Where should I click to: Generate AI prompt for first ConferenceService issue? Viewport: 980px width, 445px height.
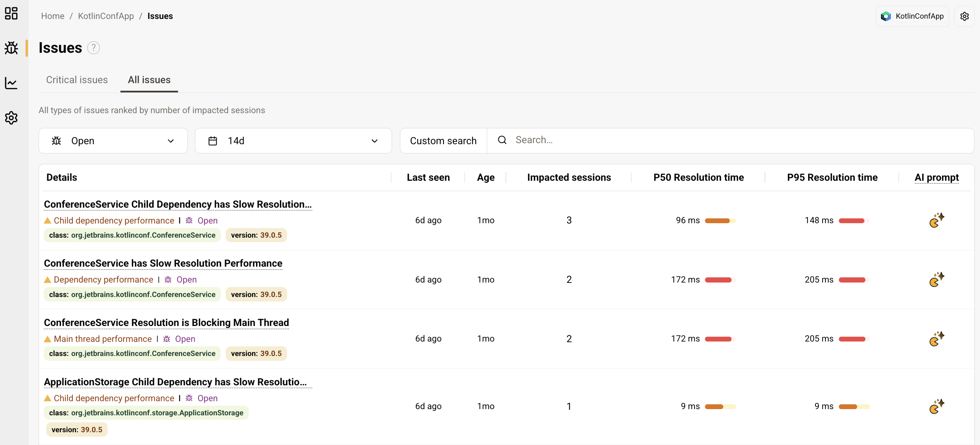pyautogui.click(x=936, y=220)
